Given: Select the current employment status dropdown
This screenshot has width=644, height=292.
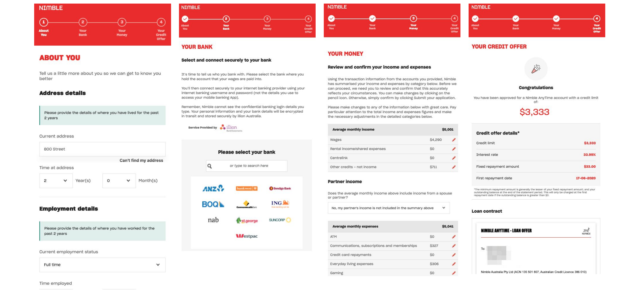Looking at the screenshot, I should pos(101,264).
